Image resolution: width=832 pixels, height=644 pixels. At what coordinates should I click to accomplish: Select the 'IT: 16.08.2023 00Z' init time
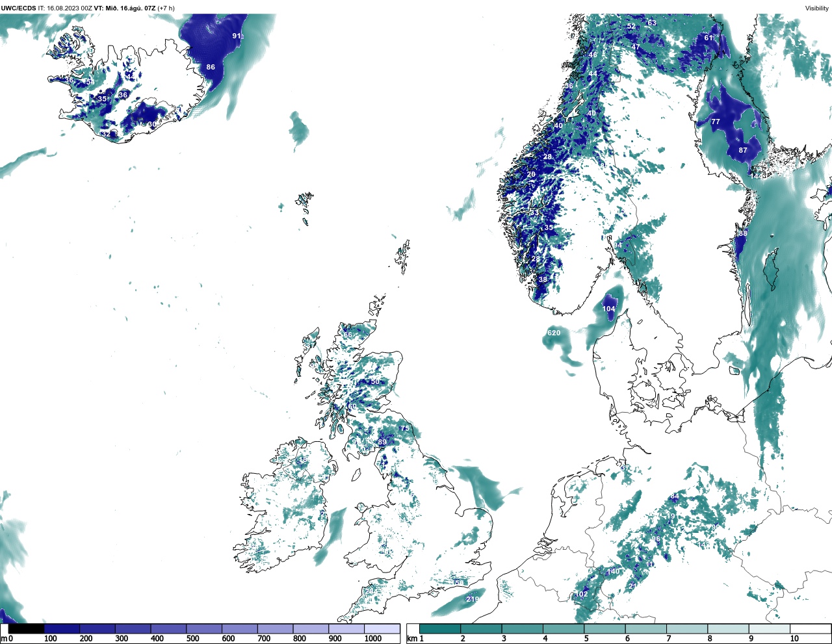point(65,8)
